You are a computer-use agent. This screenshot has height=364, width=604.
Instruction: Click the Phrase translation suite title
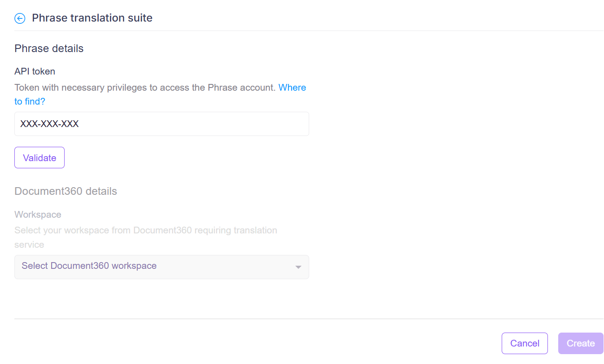(92, 18)
